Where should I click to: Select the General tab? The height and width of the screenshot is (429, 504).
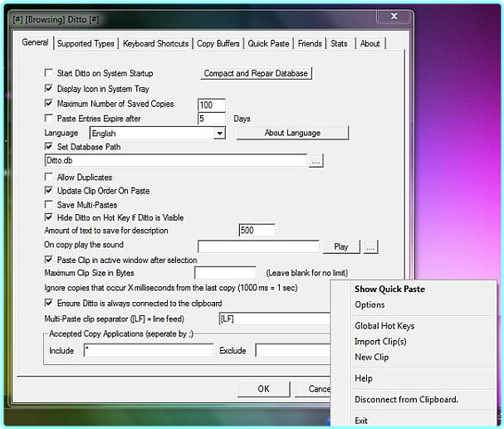tap(35, 42)
